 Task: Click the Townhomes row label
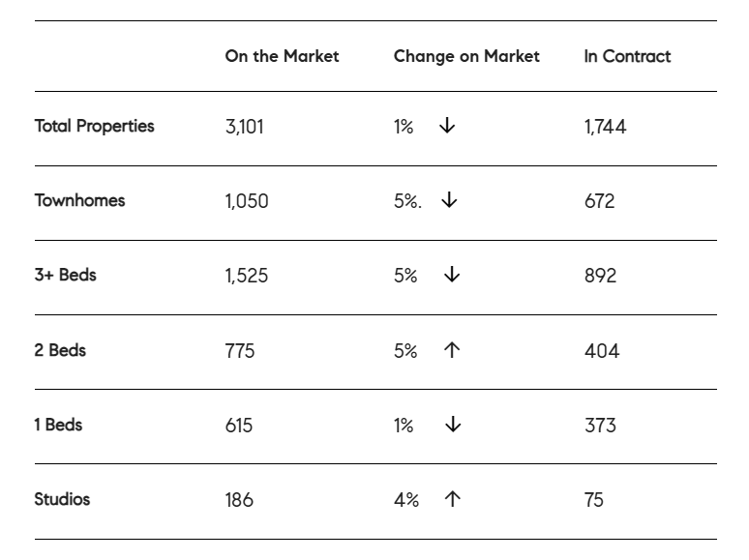79,200
